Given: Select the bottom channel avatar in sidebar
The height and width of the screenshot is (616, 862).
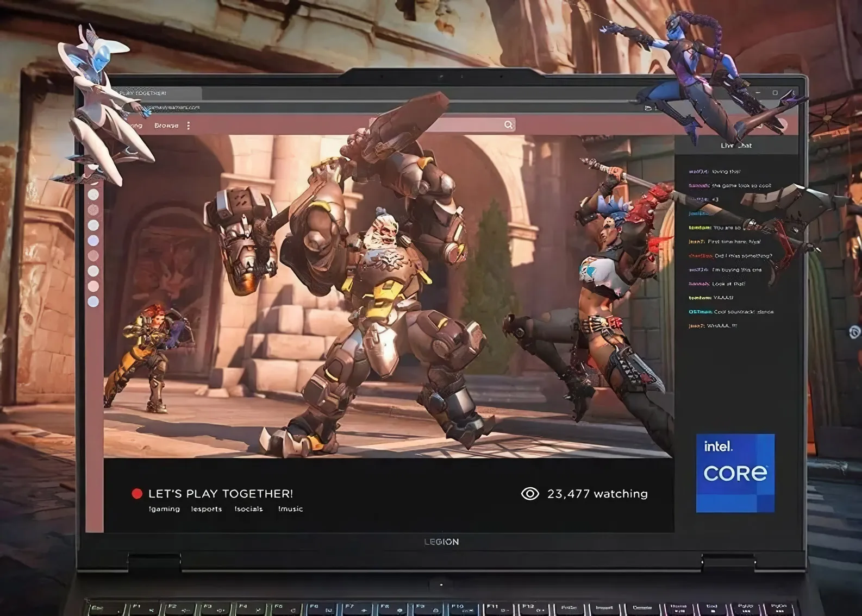Looking at the screenshot, I should [x=93, y=301].
